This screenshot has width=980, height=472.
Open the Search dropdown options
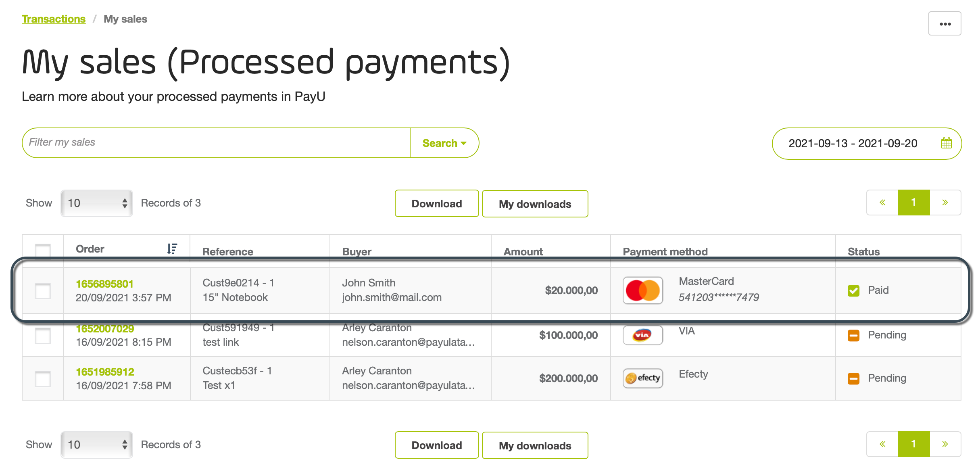tap(444, 143)
